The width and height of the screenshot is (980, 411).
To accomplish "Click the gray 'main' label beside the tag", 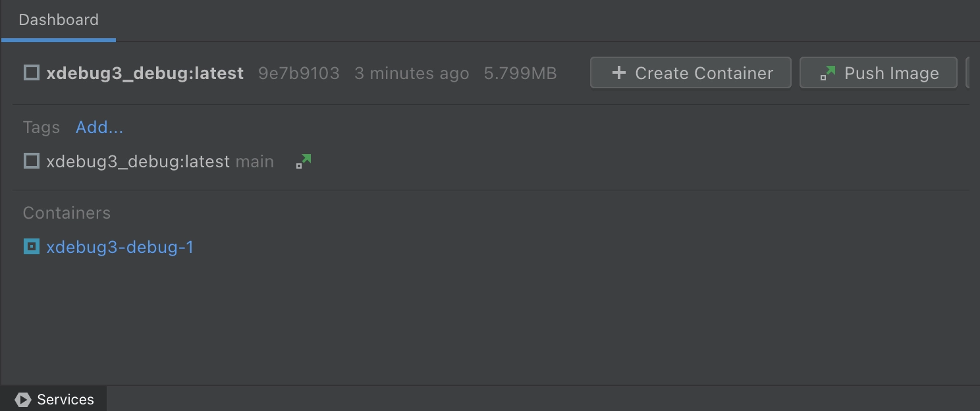I will 254,161.
